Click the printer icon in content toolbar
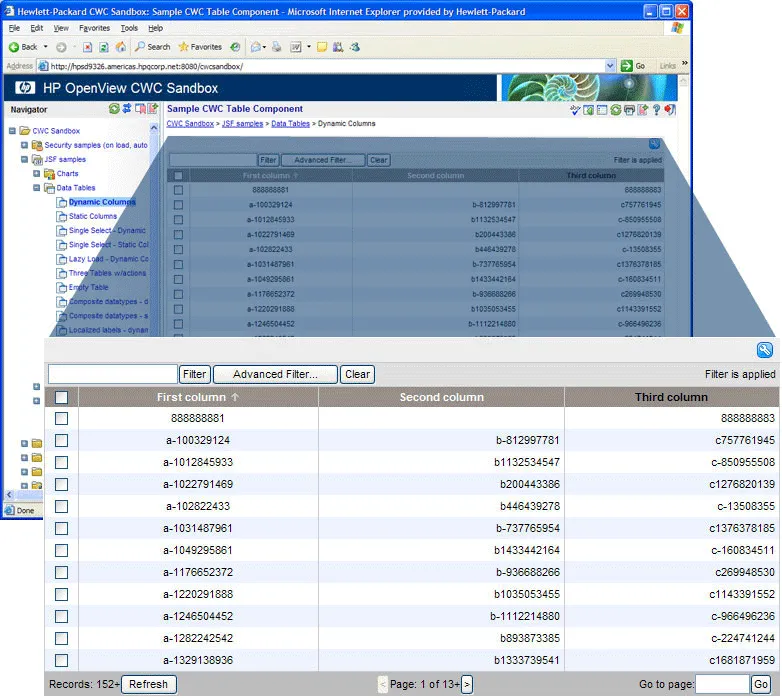 [629, 110]
